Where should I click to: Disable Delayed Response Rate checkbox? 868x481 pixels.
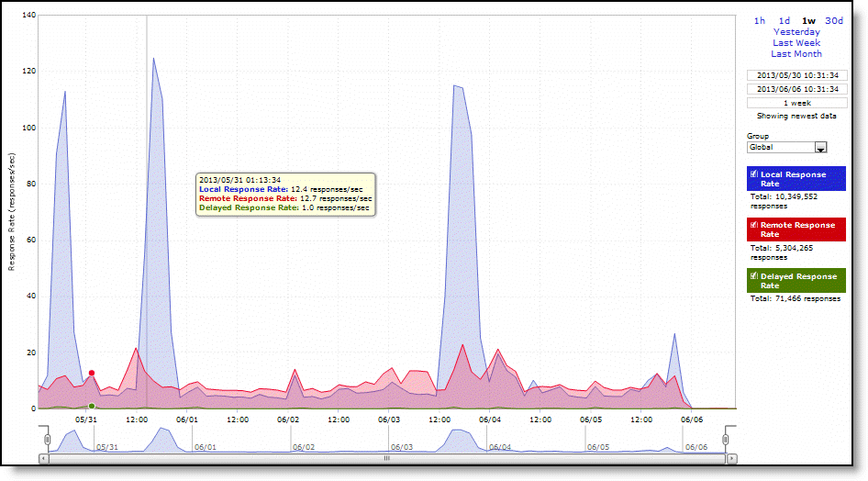[754, 276]
